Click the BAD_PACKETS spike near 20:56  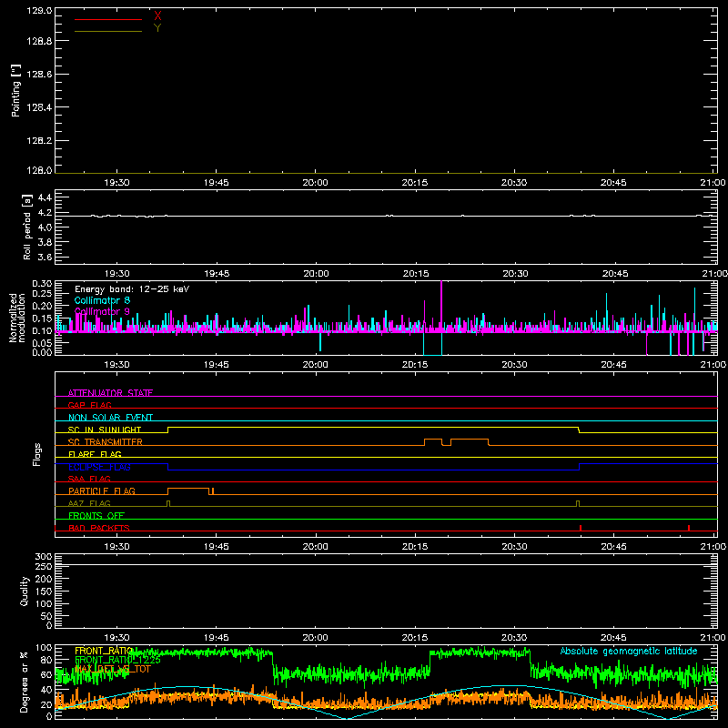click(x=689, y=528)
